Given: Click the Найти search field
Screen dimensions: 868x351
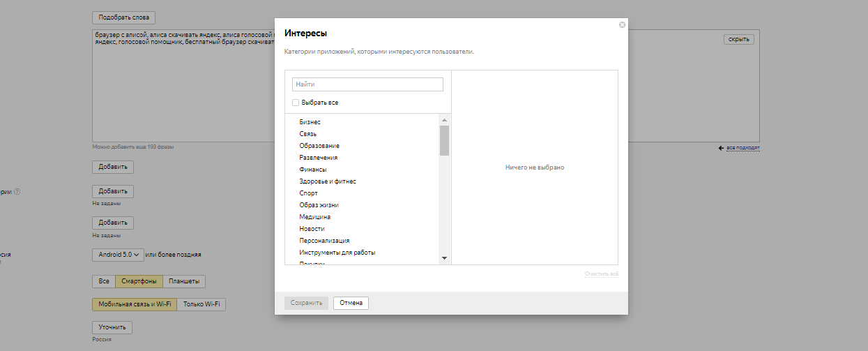Looking at the screenshot, I should (x=367, y=84).
